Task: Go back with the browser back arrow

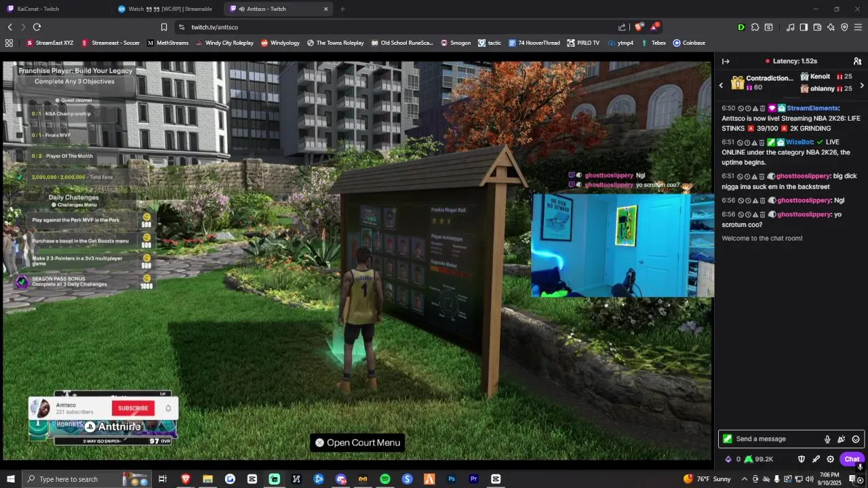Action: [x=9, y=27]
